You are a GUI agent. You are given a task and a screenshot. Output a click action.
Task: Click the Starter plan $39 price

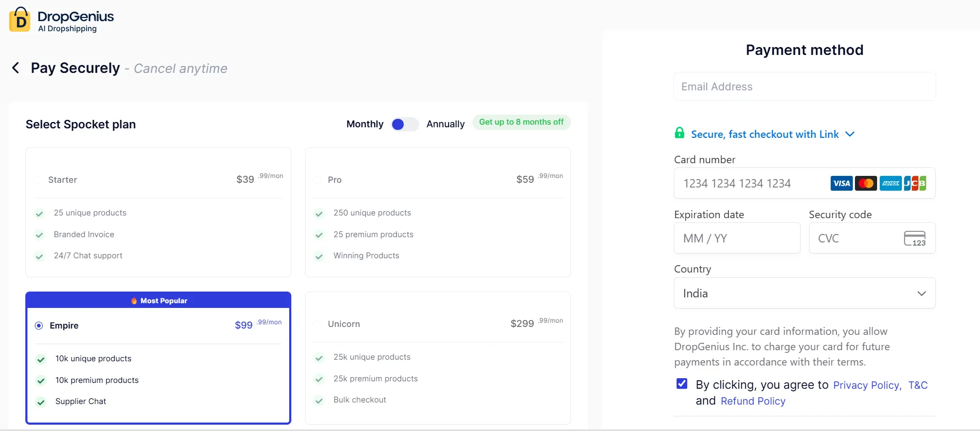pyautogui.click(x=260, y=179)
